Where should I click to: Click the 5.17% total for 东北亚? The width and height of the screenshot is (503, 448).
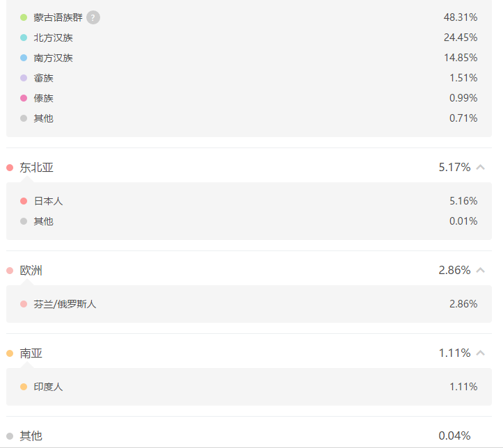pos(454,167)
